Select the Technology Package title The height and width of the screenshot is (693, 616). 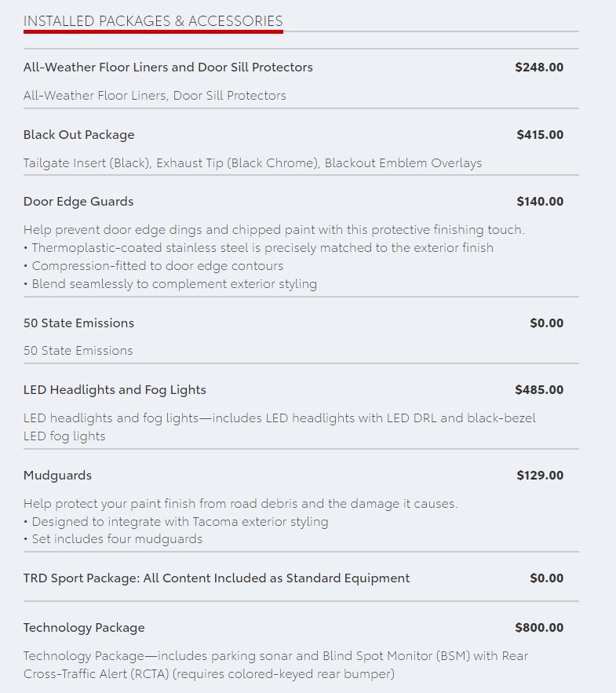[x=84, y=628]
